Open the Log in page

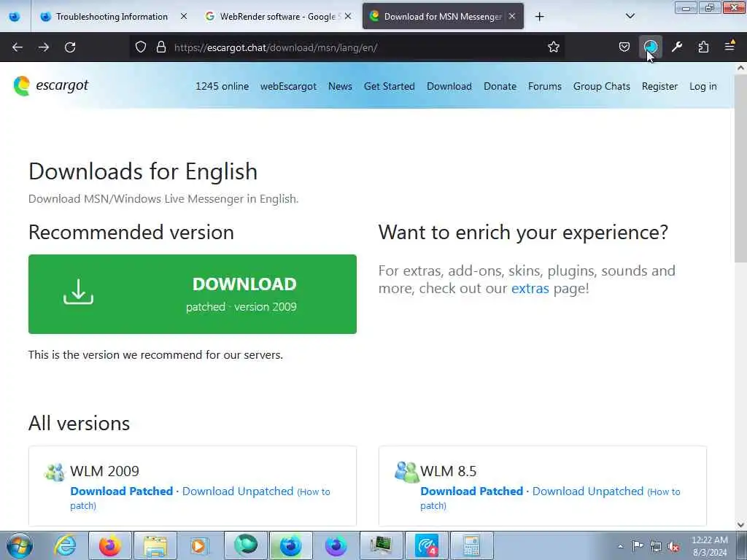coord(703,87)
